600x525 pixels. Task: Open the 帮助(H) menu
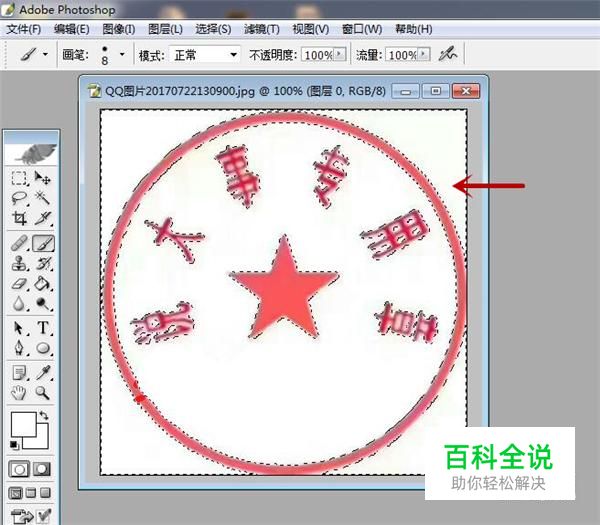tap(414, 29)
